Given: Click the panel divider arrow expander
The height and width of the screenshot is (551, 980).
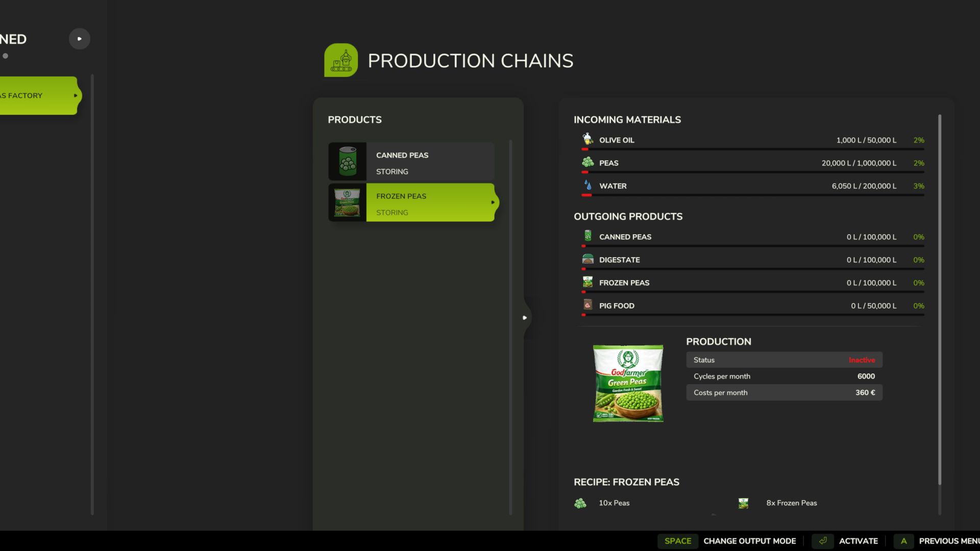Looking at the screenshot, I should tap(525, 317).
